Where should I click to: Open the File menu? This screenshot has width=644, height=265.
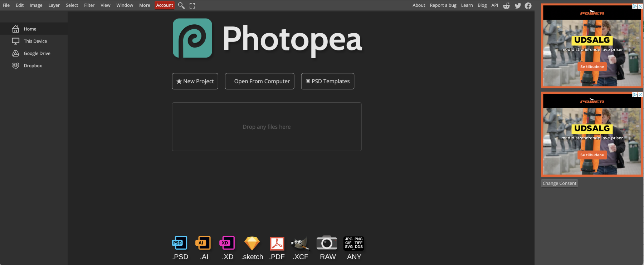(6, 5)
